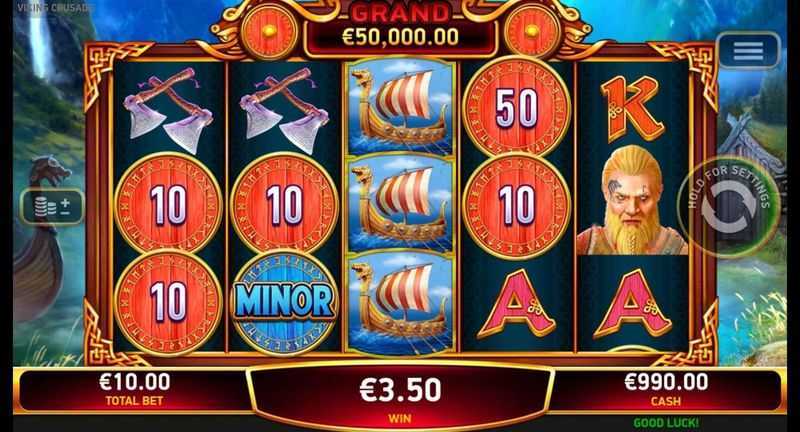
Task: Click the top Viking longship symbol
Action: click(x=399, y=107)
